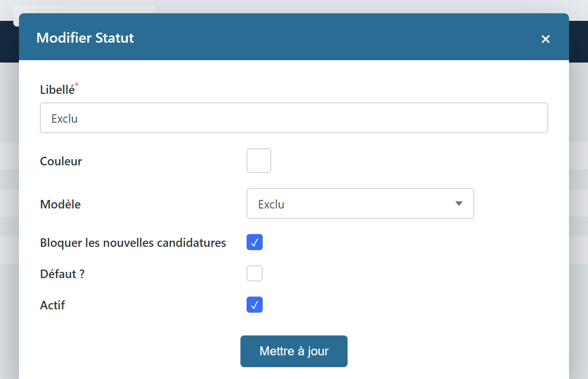
Task: Click the Bloquer les nouvelles candidatures label
Action: coord(133,243)
